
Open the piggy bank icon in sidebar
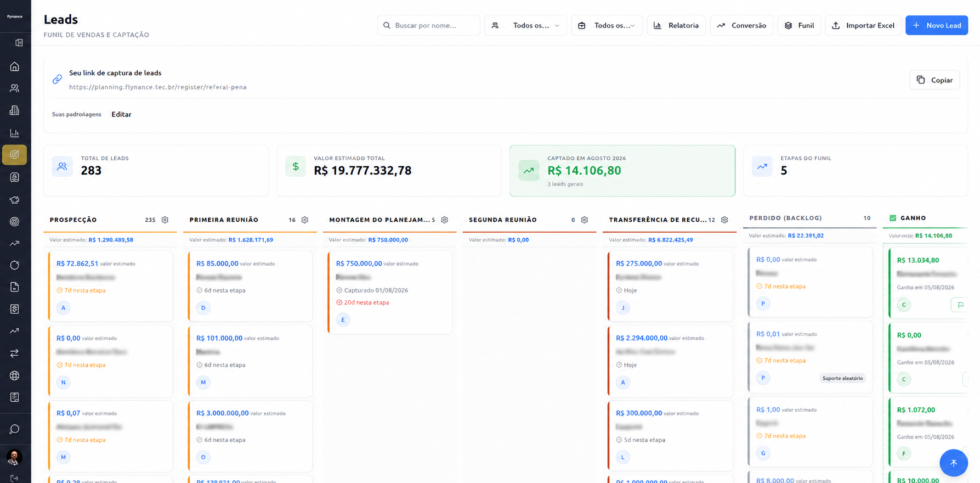click(x=15, y=199)
